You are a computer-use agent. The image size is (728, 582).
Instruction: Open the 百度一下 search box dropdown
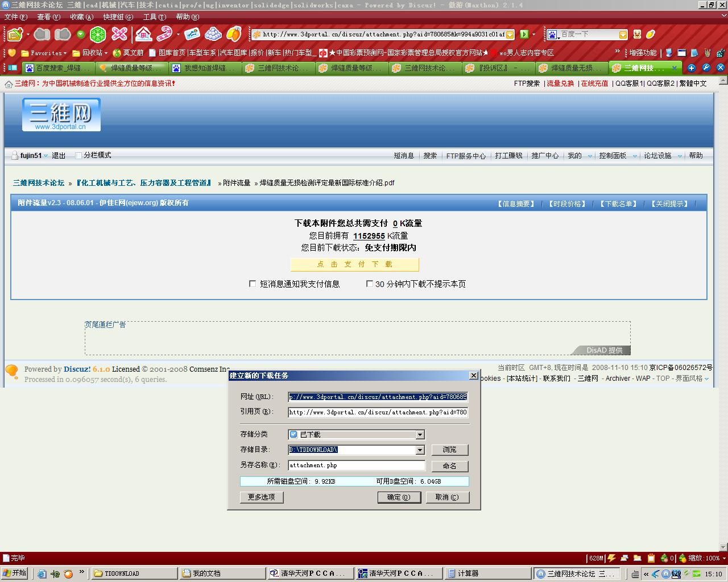point(623,35)
